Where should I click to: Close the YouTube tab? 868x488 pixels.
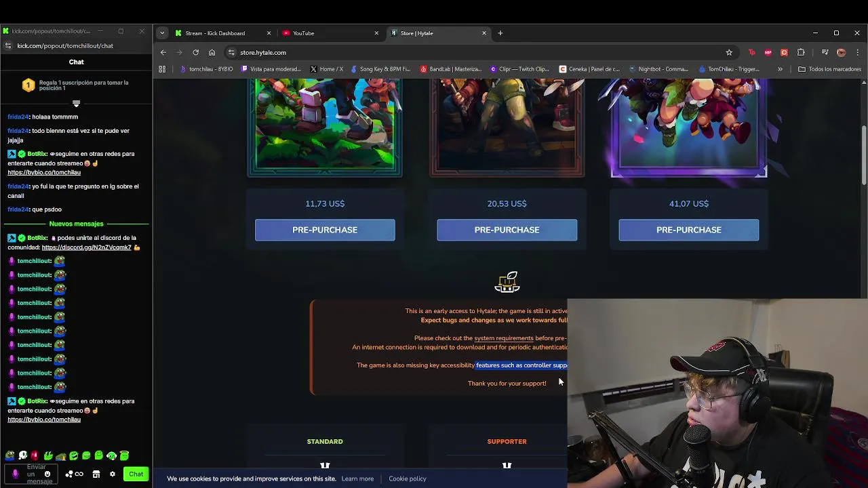coord(376,33)
